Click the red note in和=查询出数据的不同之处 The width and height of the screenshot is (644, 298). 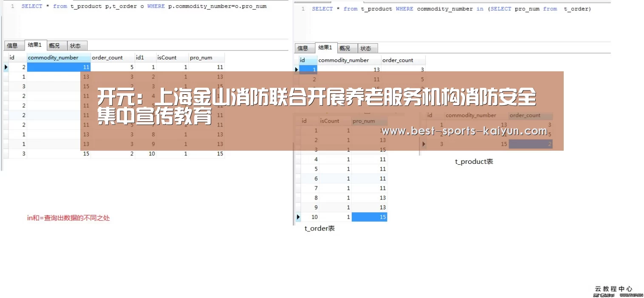click(x=68, y=218)
